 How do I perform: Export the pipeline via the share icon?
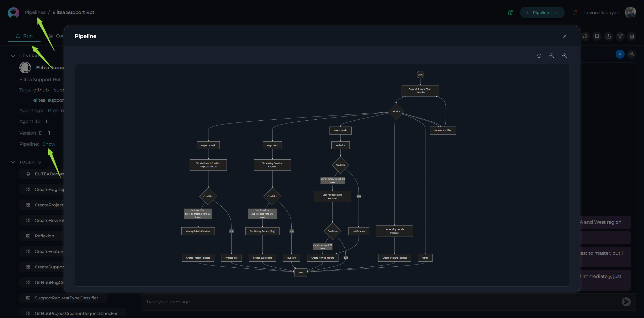[x=608, y=36]
